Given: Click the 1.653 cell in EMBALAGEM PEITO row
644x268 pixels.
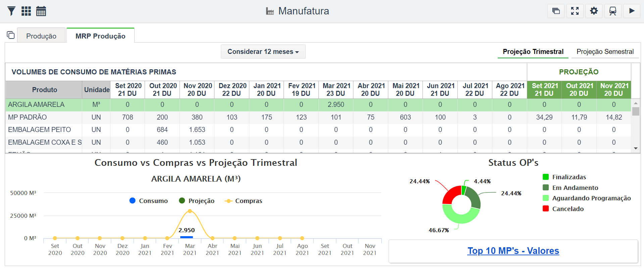Looking at the screenshot, I should coord(197,130).
